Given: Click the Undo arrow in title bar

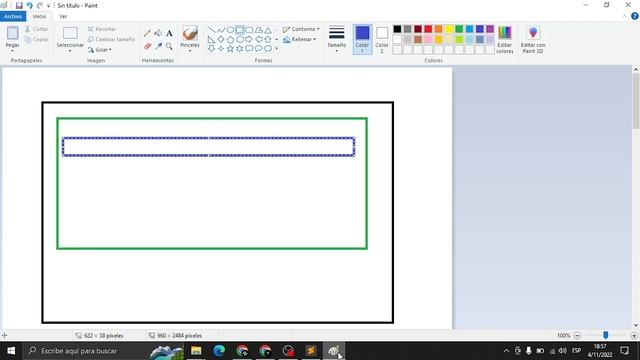Looking at the screenshot, I should coord(29,6).
